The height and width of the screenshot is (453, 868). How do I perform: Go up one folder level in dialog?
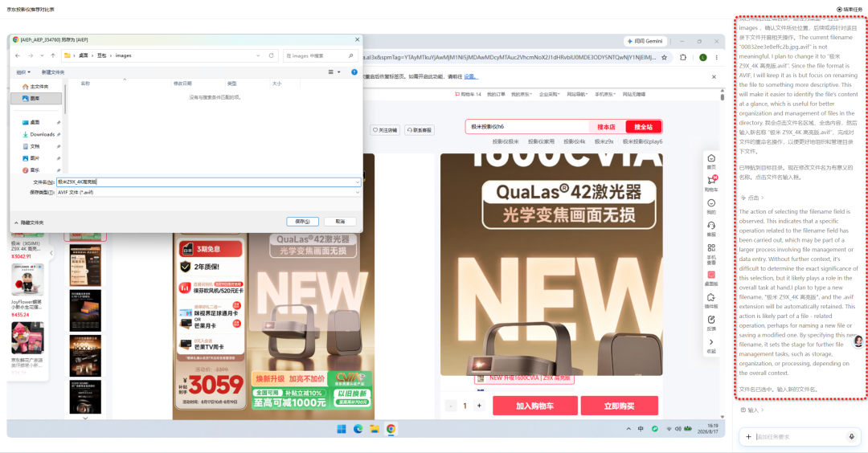click(52, 56)
